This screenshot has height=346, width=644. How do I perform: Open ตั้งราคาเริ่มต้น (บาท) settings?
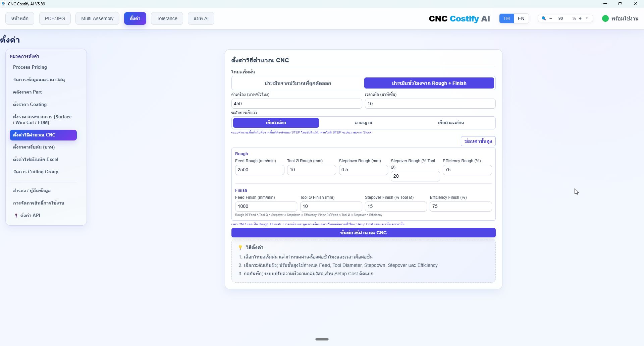[x=43, y=147]
